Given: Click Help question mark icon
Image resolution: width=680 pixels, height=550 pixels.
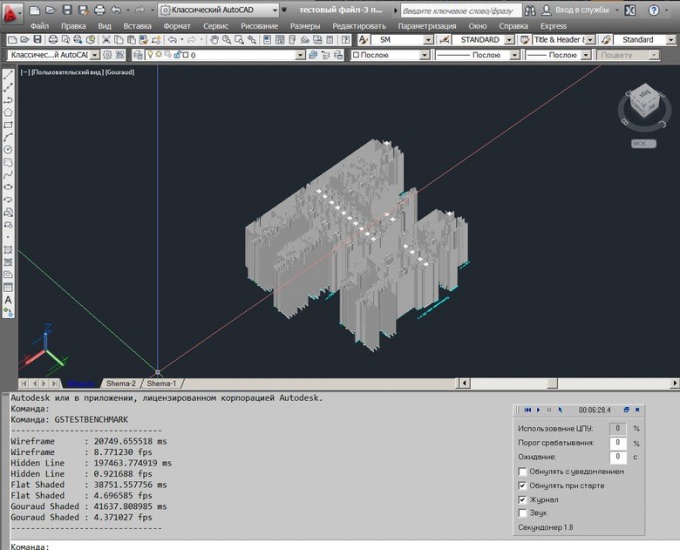Looking at the screenshot, I should tap(654, 10).
